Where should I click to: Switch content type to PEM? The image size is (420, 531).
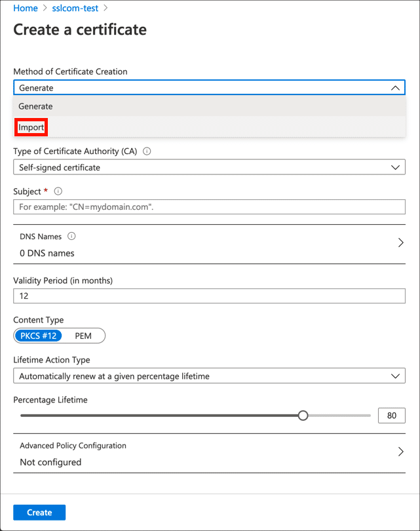(83, 336)
